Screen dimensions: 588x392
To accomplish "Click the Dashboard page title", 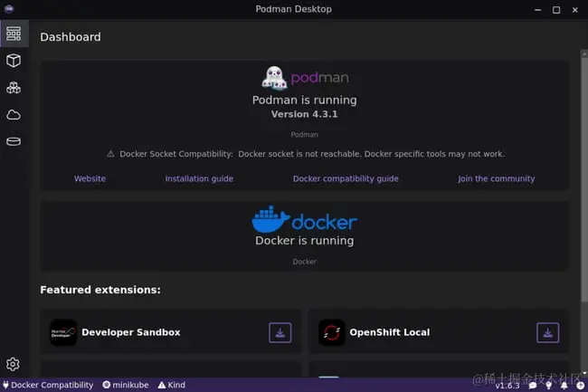I will (71, 37).
